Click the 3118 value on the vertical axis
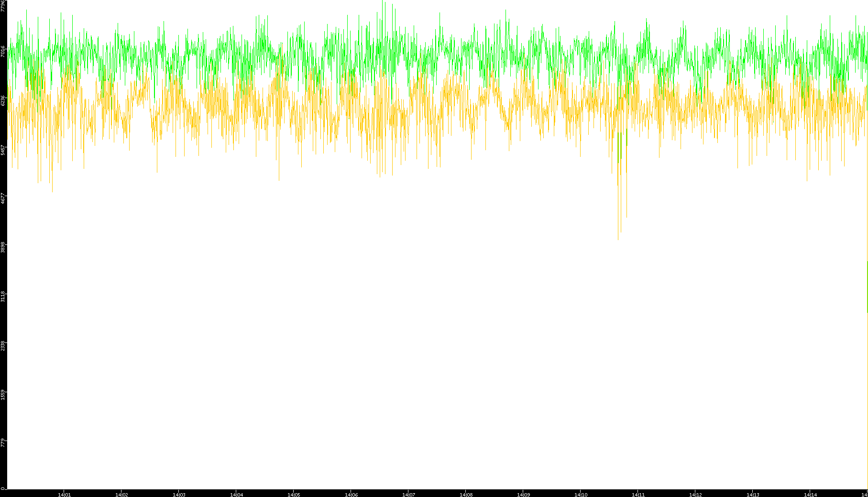The height and width of the screenshot is (497, 868). coord(3,297)
